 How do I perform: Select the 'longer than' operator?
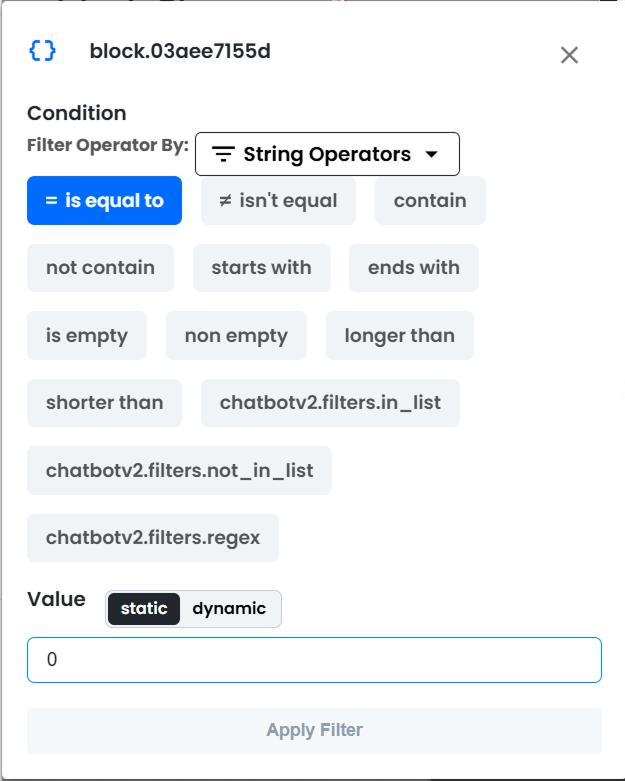coord(400,335)
